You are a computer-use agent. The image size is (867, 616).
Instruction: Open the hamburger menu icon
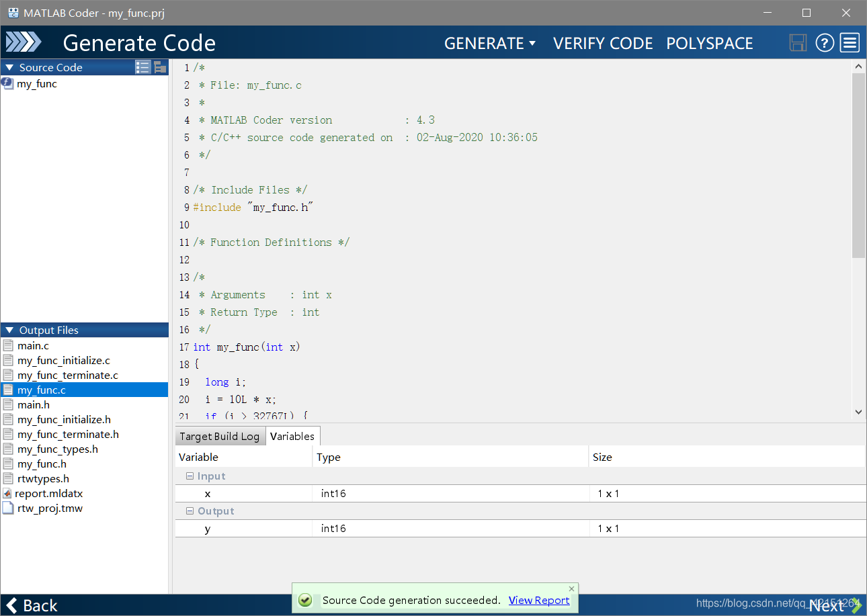[850, 43]
